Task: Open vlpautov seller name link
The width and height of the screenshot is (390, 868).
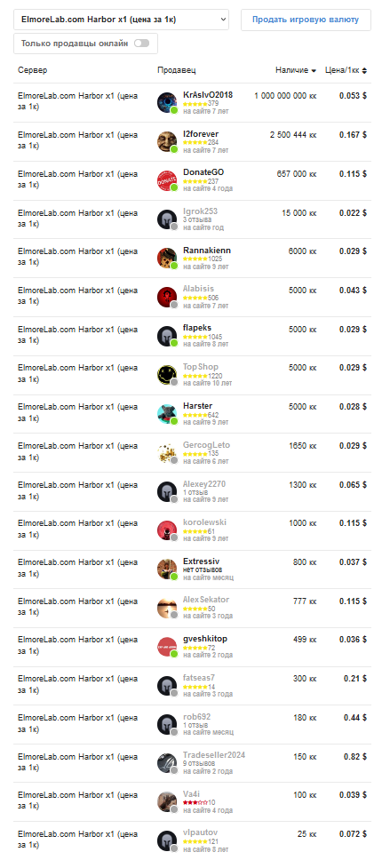Action: coord(199,832)
